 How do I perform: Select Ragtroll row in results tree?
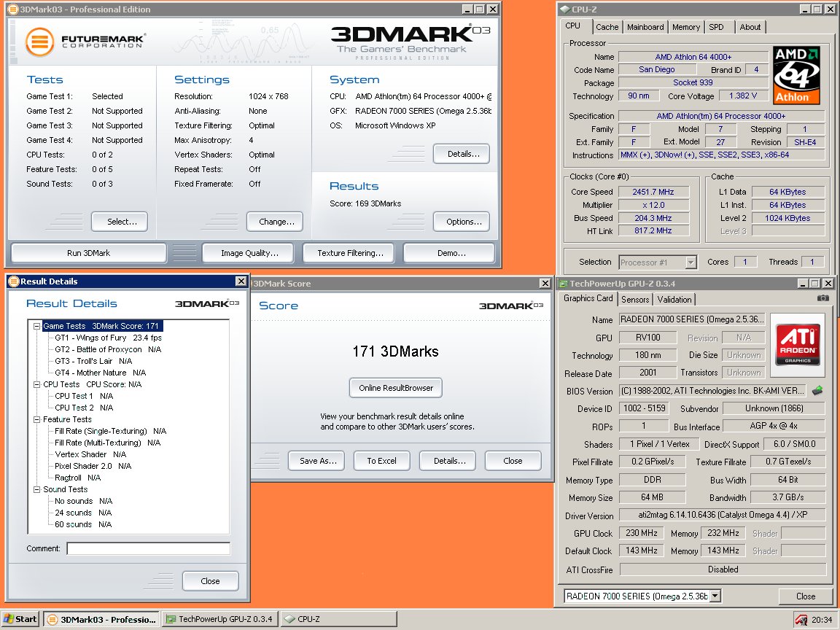tap(77, 478)
